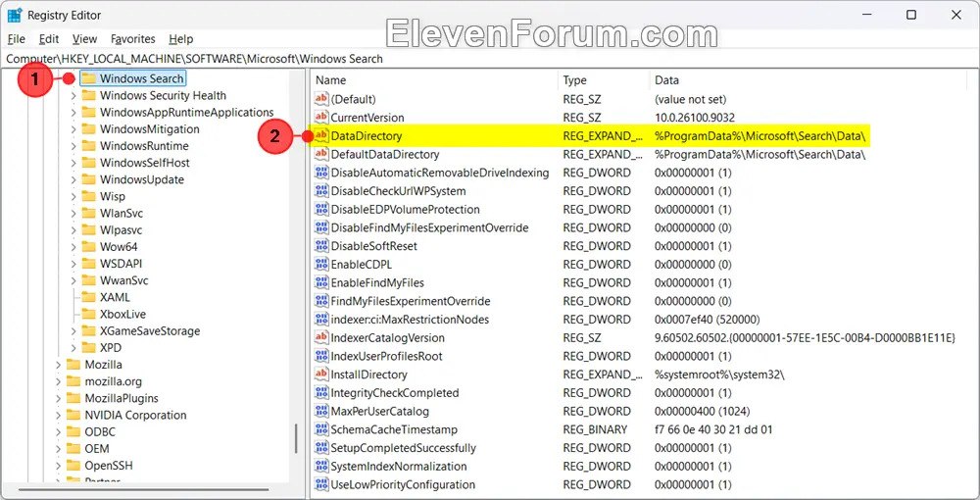Click the NVIDIA Corporation folder icon
This screenshot has width=980, height=500.
pos(73,415)
